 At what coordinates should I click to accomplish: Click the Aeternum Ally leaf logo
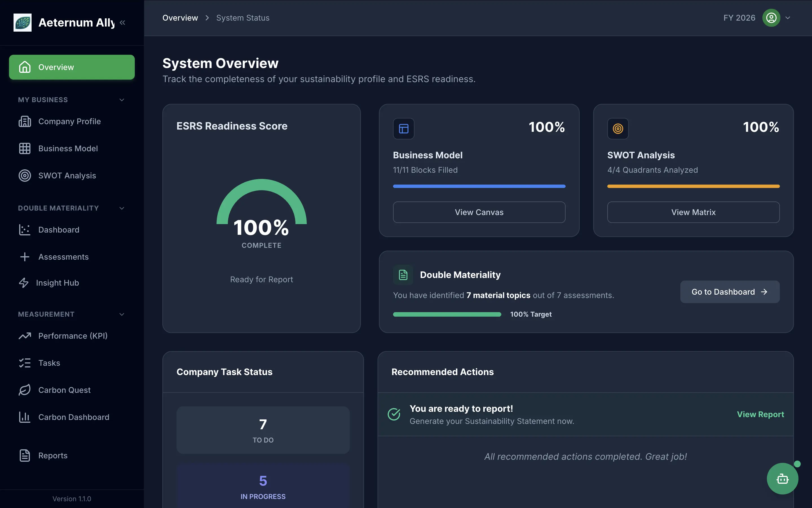click(x=23, y=23)
